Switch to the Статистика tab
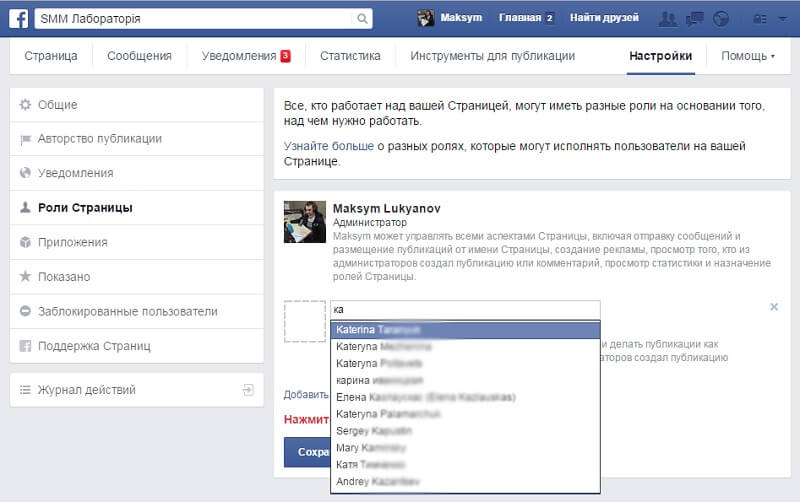This screenshot has width=800, height=502. [350, 56]
